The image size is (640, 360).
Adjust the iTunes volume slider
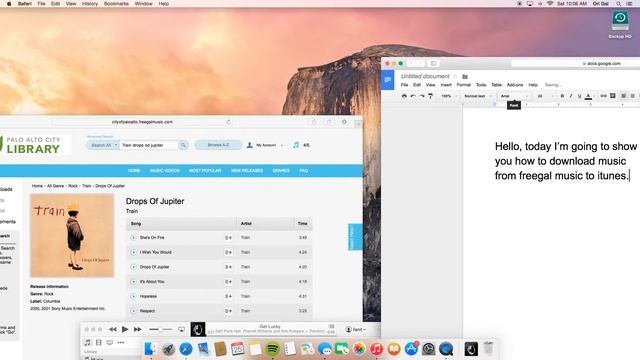click(x=160, y=329)
